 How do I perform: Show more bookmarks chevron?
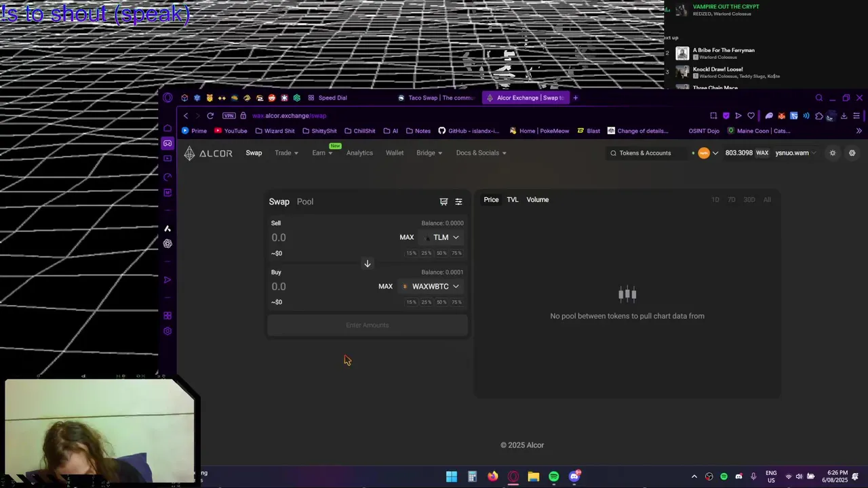coord(859,131)
